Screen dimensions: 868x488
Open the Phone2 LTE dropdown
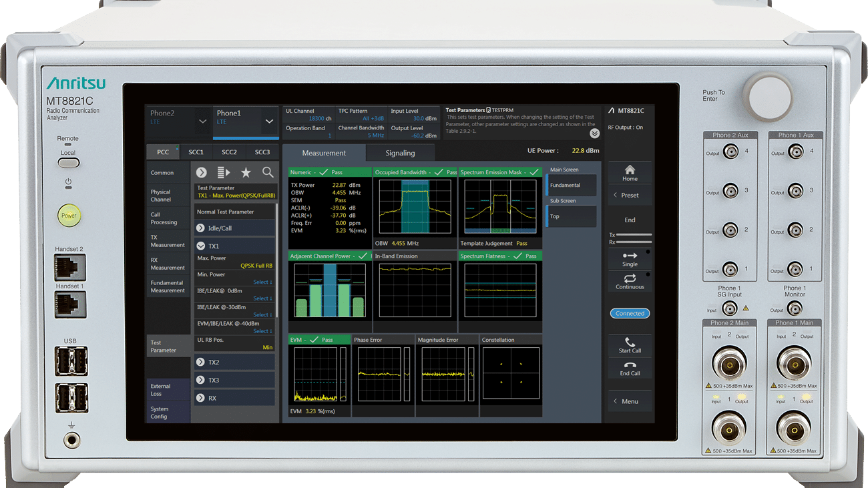[179, 121]
